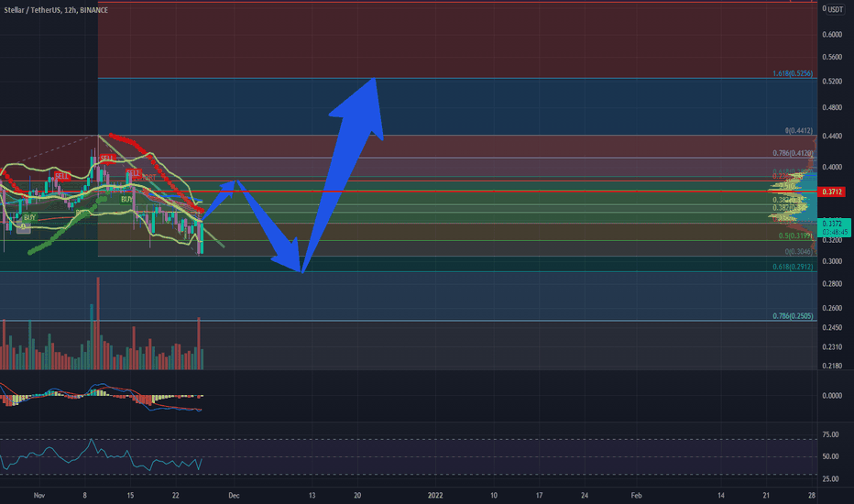Click the Feb label on the time axis
854x504 pixels.
[636, 495]
